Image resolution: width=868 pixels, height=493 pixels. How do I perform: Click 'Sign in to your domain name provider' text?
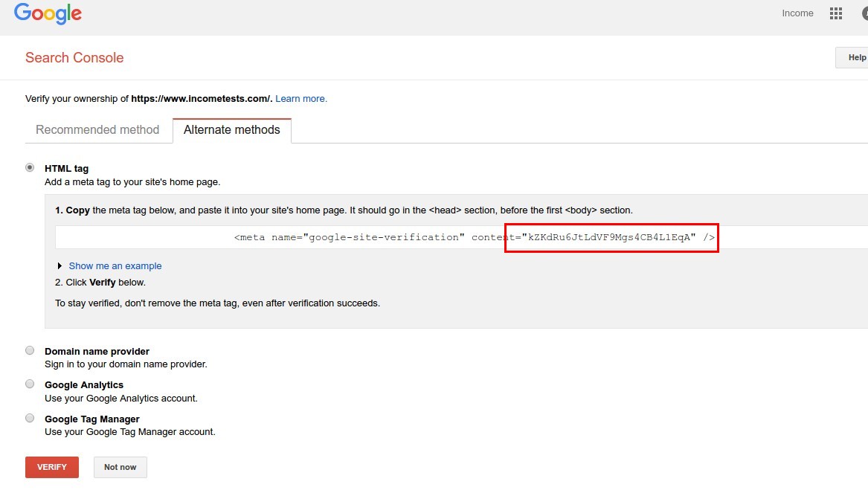click(126, 364)
